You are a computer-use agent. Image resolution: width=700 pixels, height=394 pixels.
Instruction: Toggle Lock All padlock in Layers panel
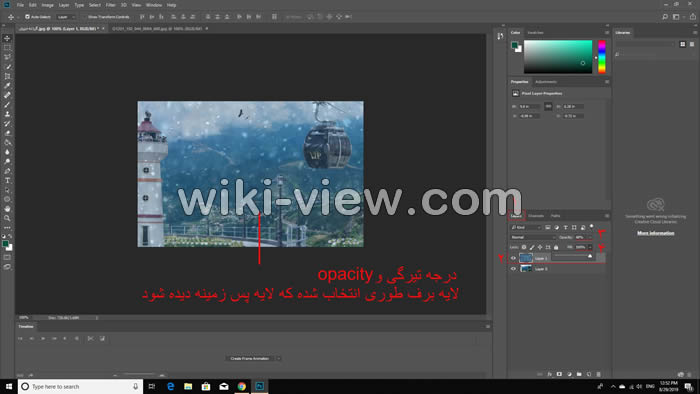click(556, 247)
